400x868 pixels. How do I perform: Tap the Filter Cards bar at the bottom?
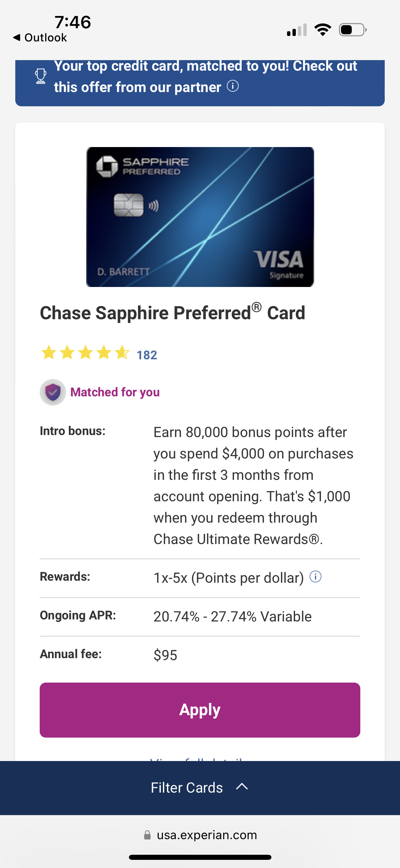coord(200,787)
